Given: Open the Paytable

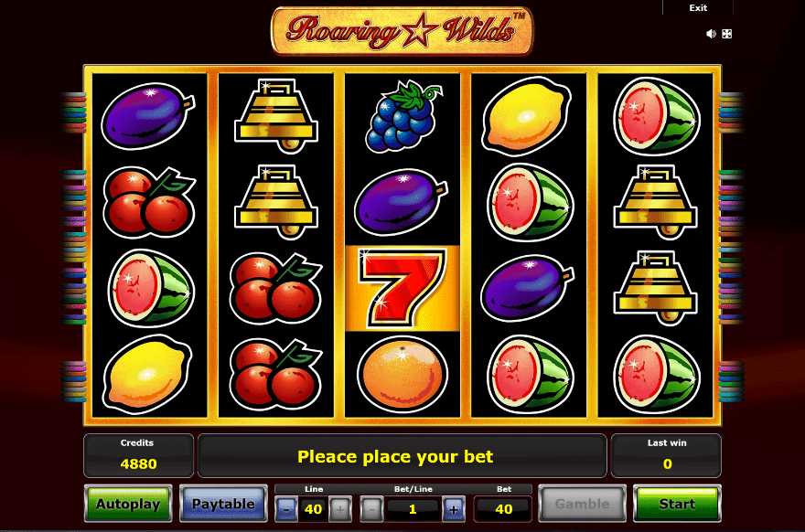Looking at the screenshot, I should click(223, 504).
